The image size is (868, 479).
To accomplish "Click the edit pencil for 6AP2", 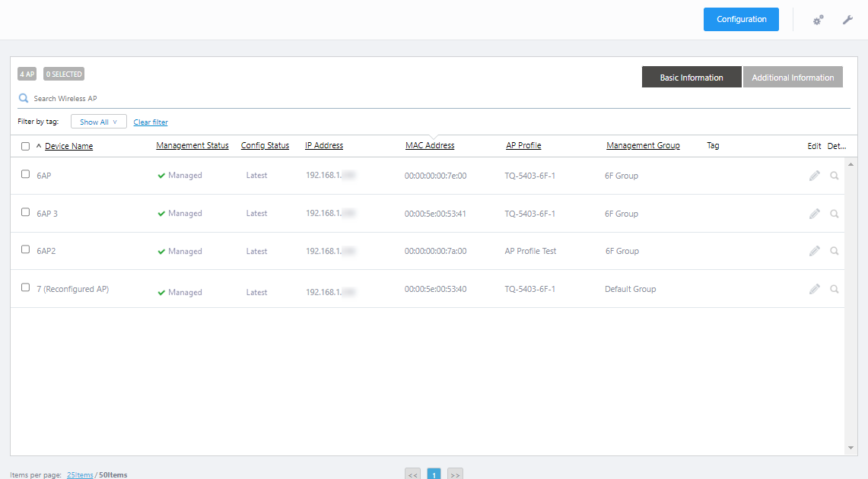I will [x=814, y=251].
